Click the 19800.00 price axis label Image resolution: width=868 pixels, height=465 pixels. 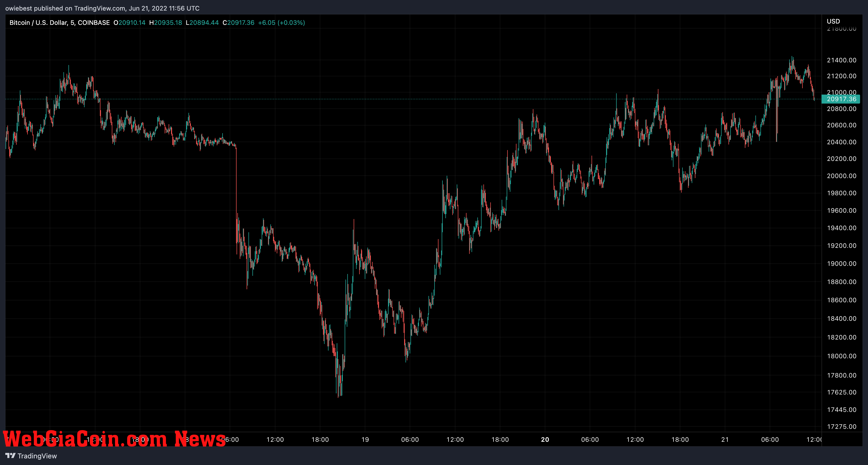click(x=841, y=193)
